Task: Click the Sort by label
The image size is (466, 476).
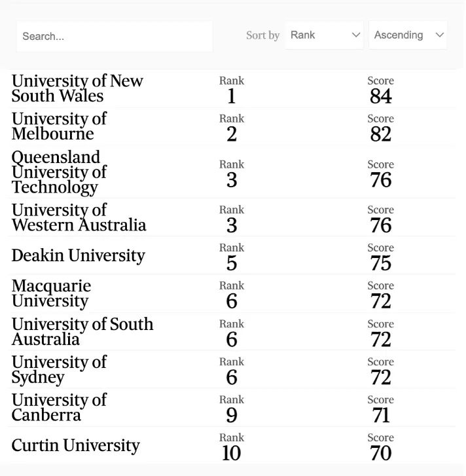Action: tap(262, 35)
